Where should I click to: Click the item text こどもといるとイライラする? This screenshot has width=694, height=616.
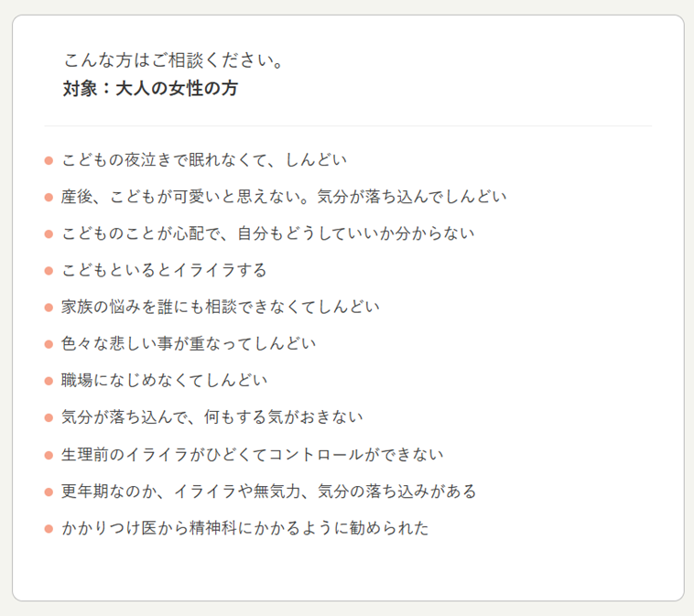[165, 271]
